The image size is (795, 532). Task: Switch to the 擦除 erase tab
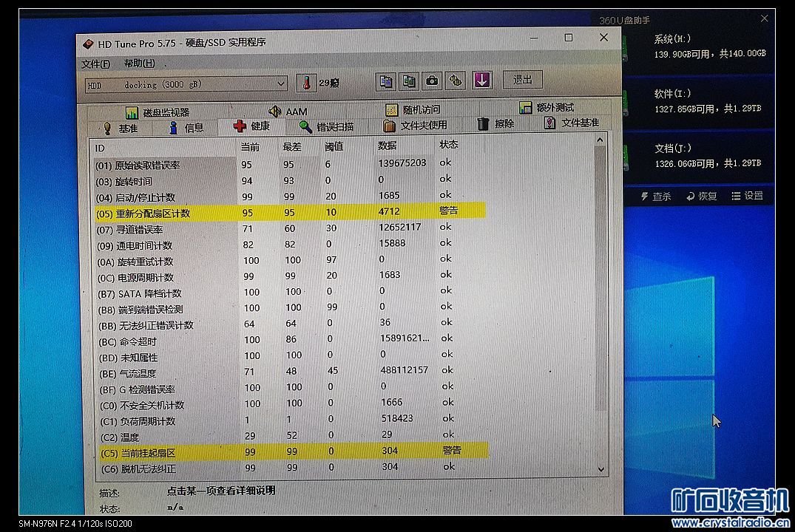coord(496,123)
